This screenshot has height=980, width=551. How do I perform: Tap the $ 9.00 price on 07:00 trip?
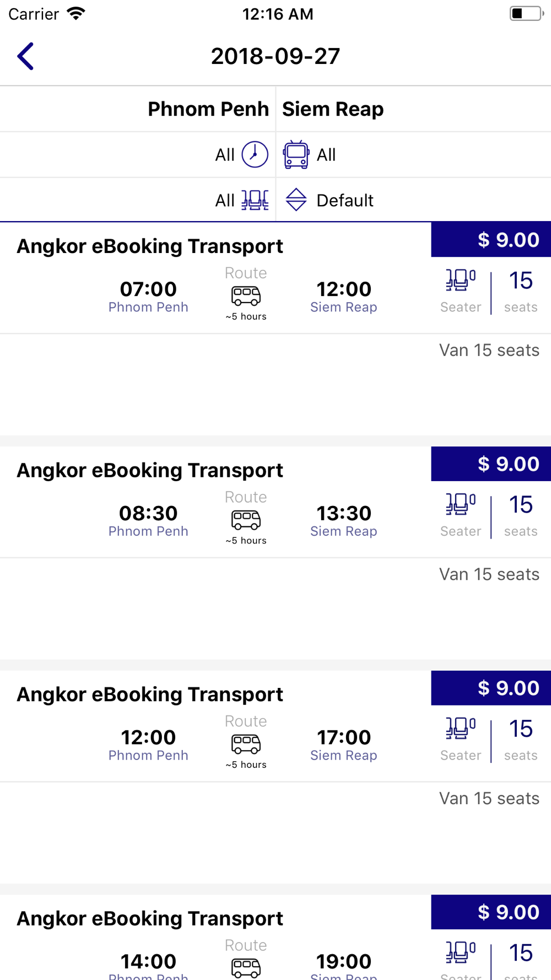pos(491,240)
